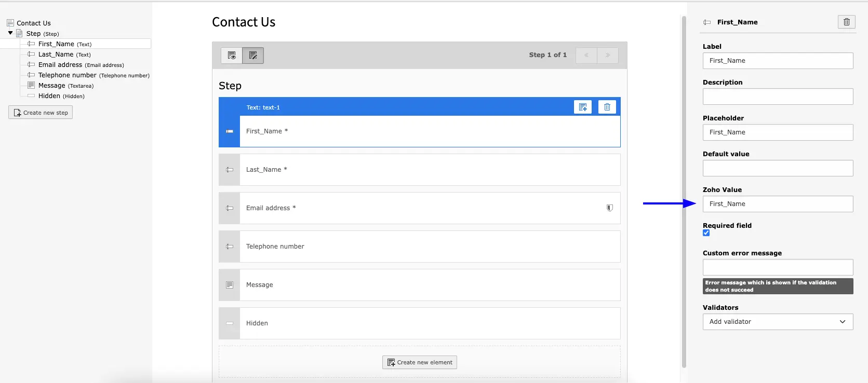Click the form area vertical scrollbar
Viewport: 868px width, 383px height.
point(684,192)
